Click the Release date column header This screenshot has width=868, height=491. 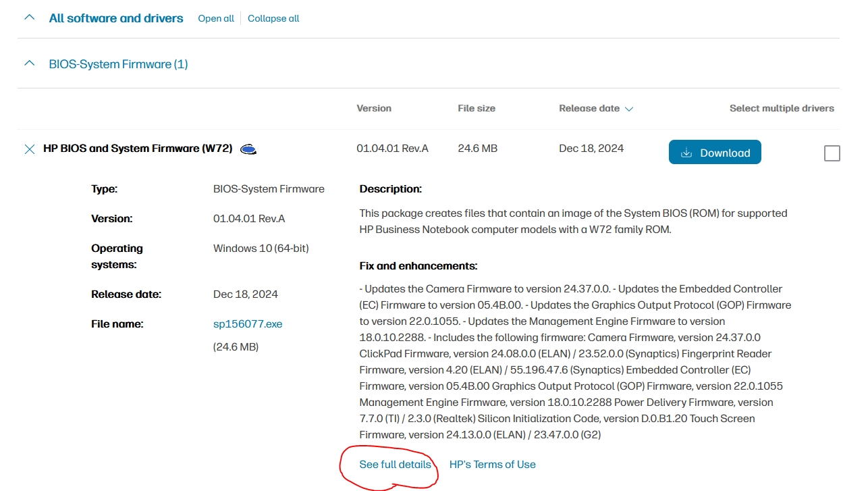[589, 108]
